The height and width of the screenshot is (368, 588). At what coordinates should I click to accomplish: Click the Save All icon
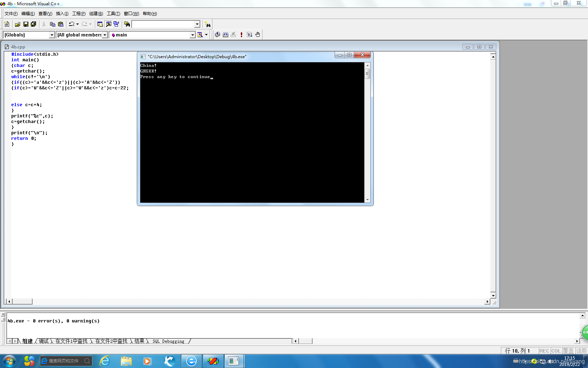point(34,24)
